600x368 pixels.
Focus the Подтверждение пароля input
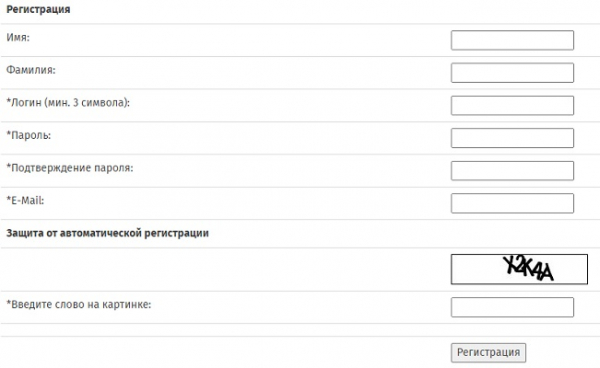pyautogui.click(x=512, y=171)
